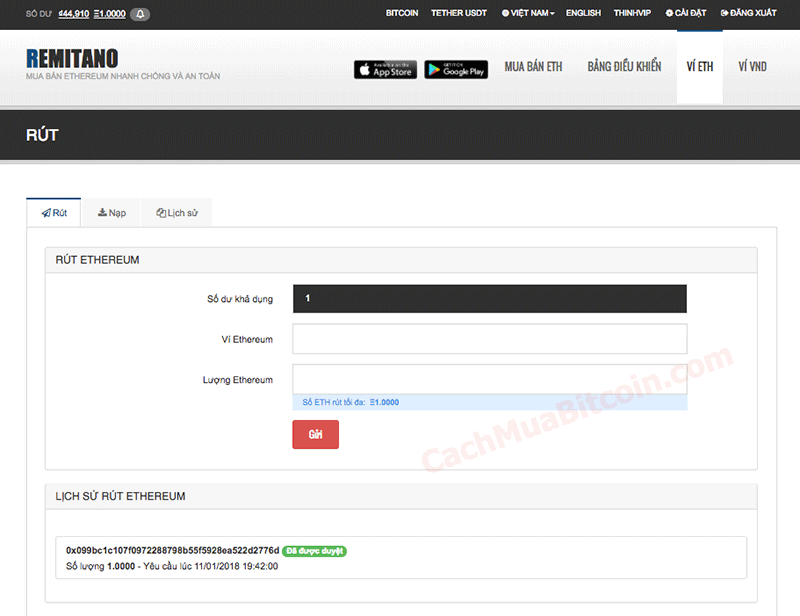Screen dimensions: 800x616
Task: Click the red Gửi submit button
Action: point(315,434)
